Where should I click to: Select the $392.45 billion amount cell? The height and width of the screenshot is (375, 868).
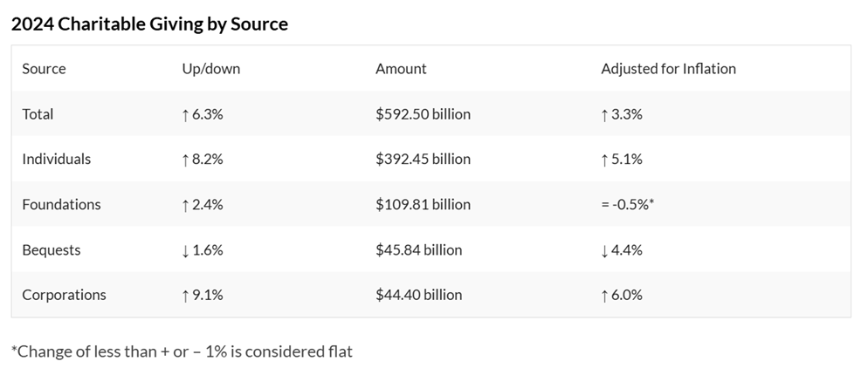click(423, 160)
